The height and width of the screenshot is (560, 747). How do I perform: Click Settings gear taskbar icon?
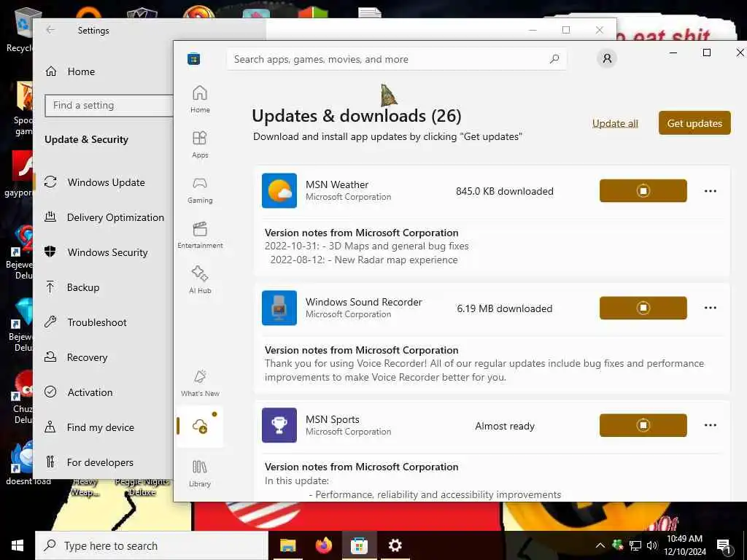(x=395, y=545)
